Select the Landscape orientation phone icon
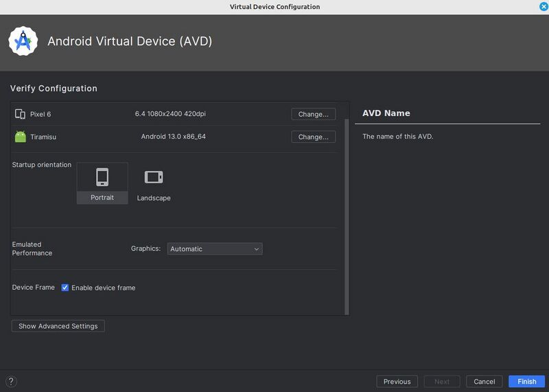Image resolution: width=549 pixels, height=392 pixels. point(154,177)
